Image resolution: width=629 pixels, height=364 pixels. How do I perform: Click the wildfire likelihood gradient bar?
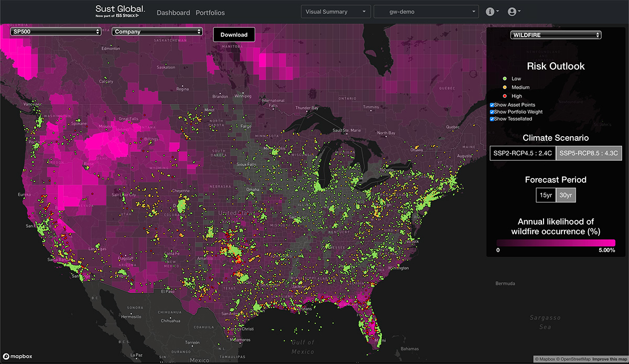pyautogui.click(x=556, y=242)
